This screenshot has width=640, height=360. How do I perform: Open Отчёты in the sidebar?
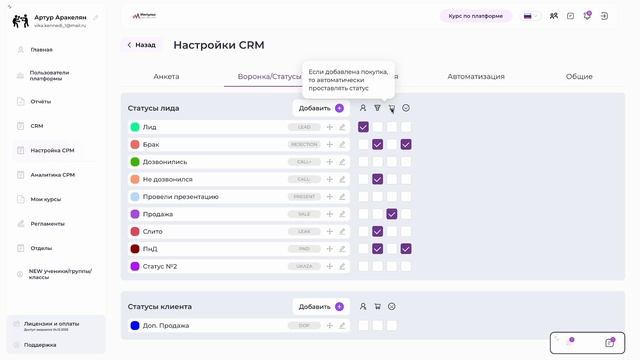40,102
